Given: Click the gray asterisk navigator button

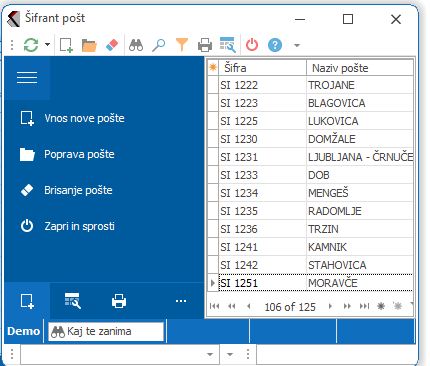Looking at the screenshot, I should [398, 306].
